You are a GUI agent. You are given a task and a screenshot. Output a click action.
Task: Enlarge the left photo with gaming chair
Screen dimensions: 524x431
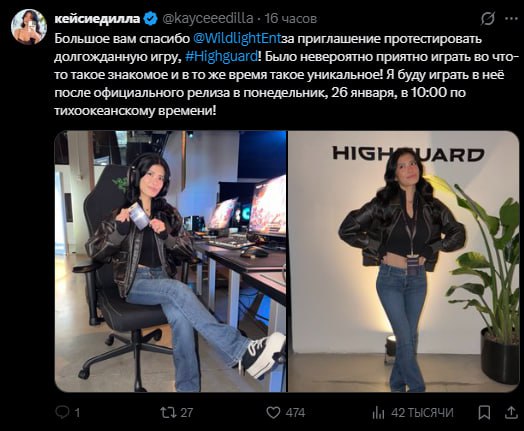point(170,261)
